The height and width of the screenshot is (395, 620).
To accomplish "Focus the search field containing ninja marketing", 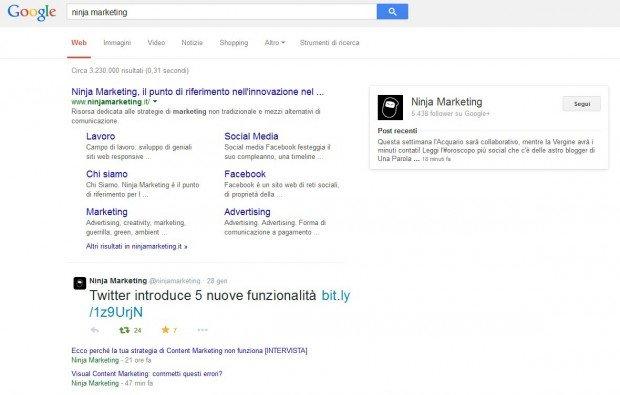I will pyautogui.click(x=222, y=12).
